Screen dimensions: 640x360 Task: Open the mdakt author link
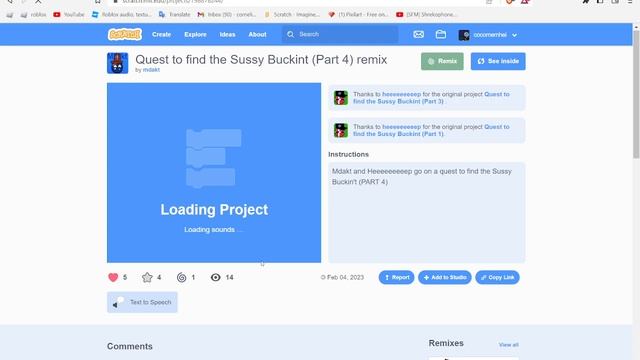(x=151, y=70)
